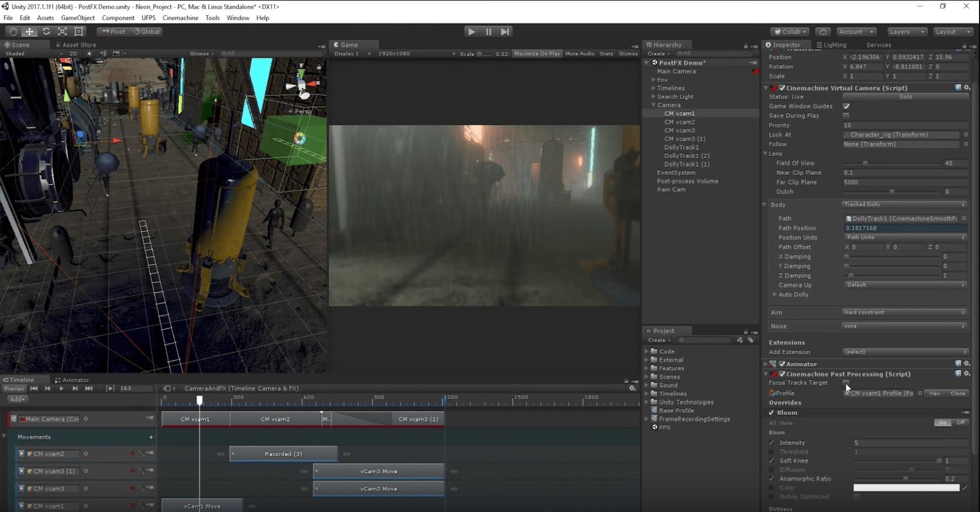Click the Bloom Color swatch
This screenshot has height=512, width=980.
pyautogui.click(x=906, y=488)
